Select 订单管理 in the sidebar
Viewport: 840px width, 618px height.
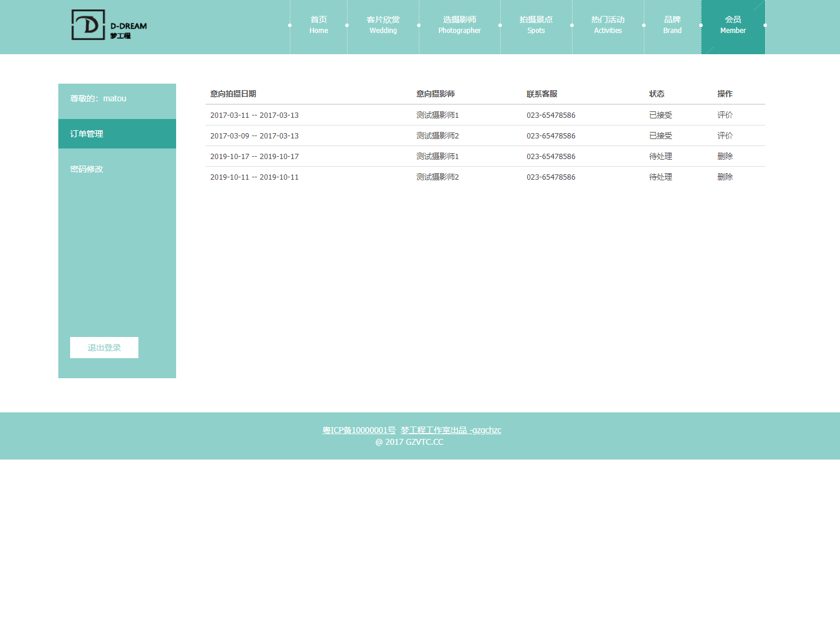point(87,134)
